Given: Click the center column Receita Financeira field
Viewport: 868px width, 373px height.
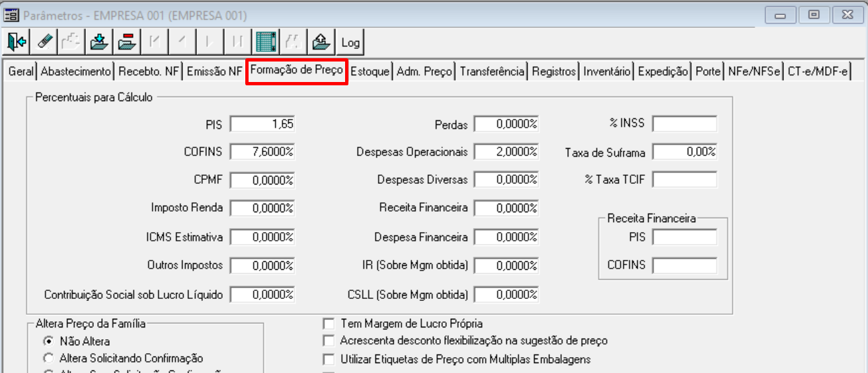Looking at the screenshot, I should pyautogui.click(x=506, y=208).
